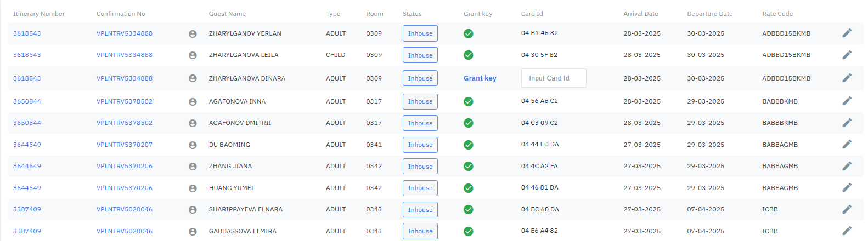Viewport: 868px width, 241px height.
Task: Click profile icon next to SHARIPPAYEVA ELNARA
Action: click(193, 210)
